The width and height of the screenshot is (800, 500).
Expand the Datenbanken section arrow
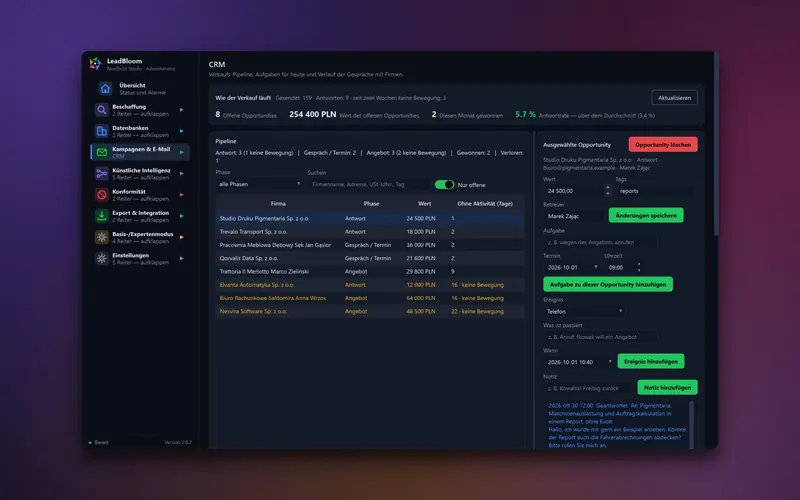[182, 131]
